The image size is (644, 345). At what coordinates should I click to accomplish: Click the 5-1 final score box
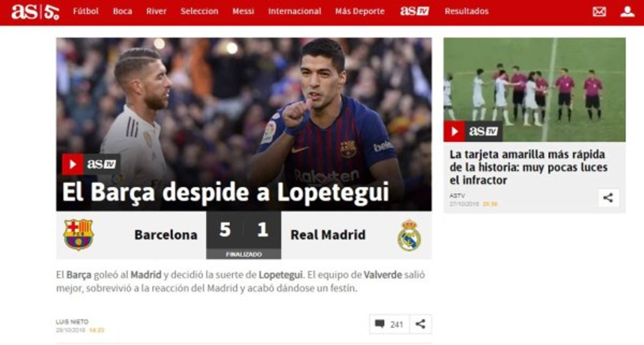(244, 235)
